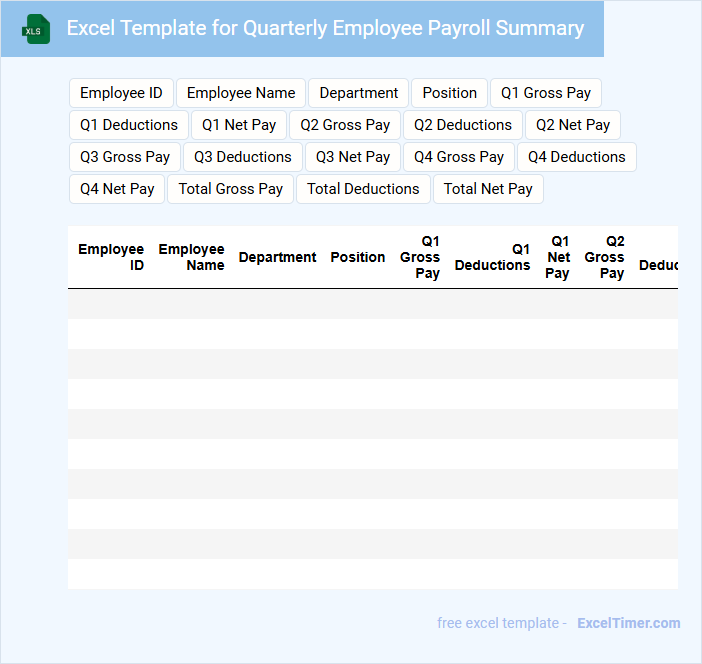Choose the Position tag
Image resolution: width=702 pixels, height=664 pixels.
[x=449, y=93]
